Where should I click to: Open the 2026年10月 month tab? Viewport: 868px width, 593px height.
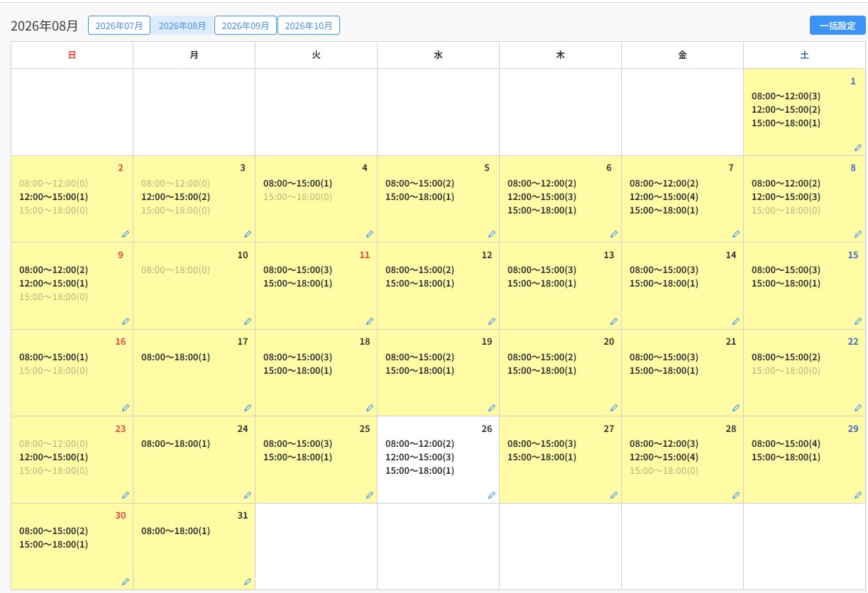pyautogui.click(x=309, y=26)
